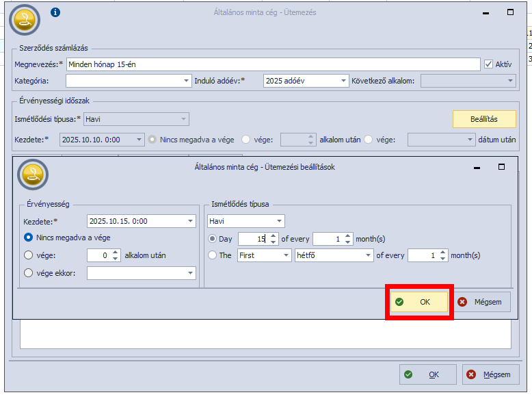The image size is (532, 397).
Task: Click the blue info icon in title bar
Action: pyautogui.click(x=56, y=12)
